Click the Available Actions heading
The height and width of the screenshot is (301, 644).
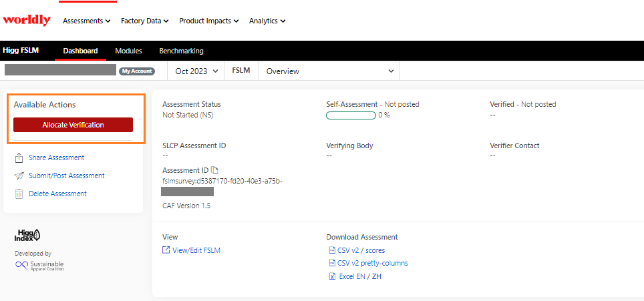tap(44, 105)
